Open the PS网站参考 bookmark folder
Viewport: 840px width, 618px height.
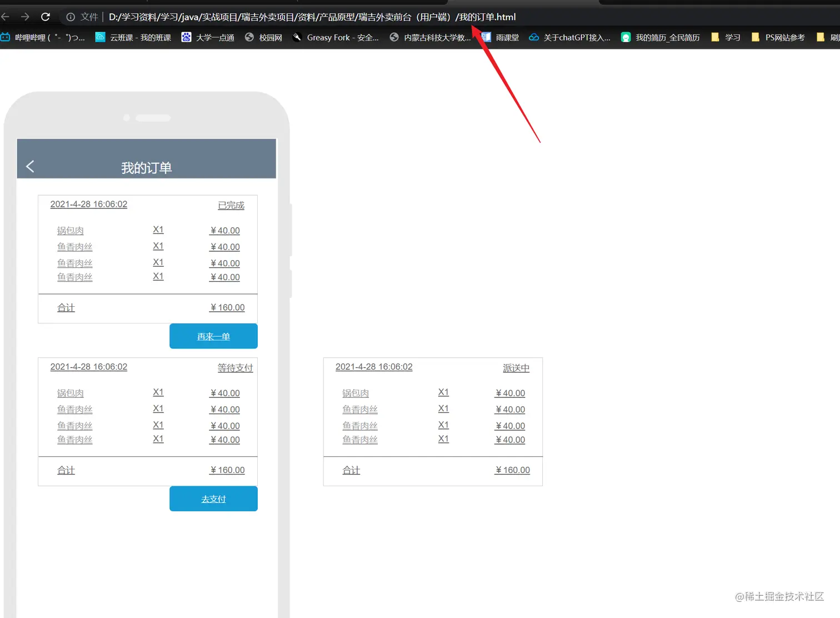[x=778, y=37]
